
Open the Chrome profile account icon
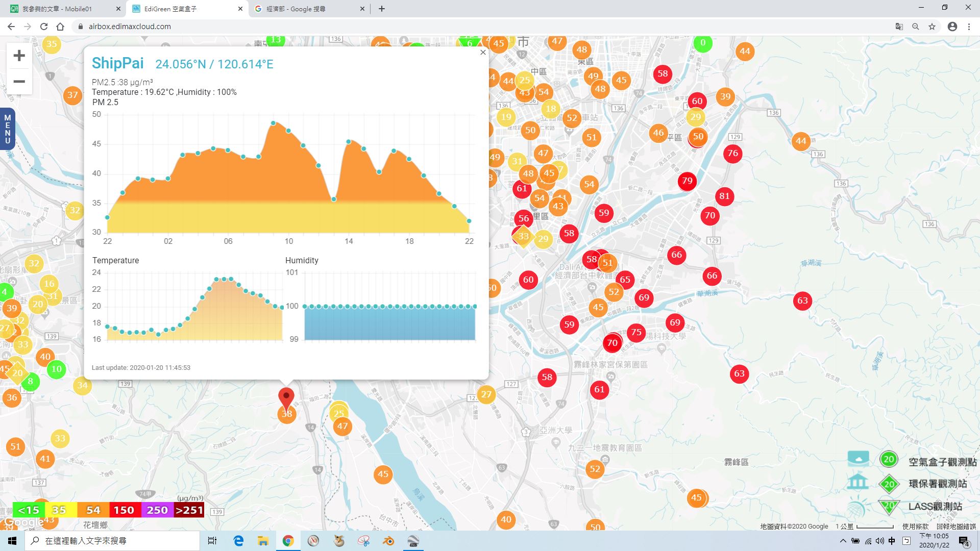[x=952, y=27]
